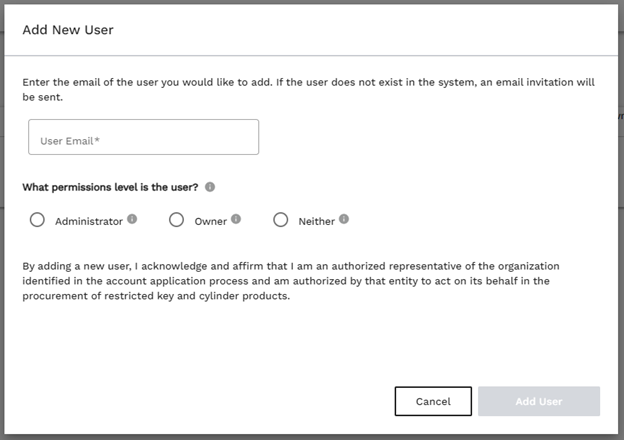624x440 pixels.
Task: Click the Add User button
Action: coord(539,401)
